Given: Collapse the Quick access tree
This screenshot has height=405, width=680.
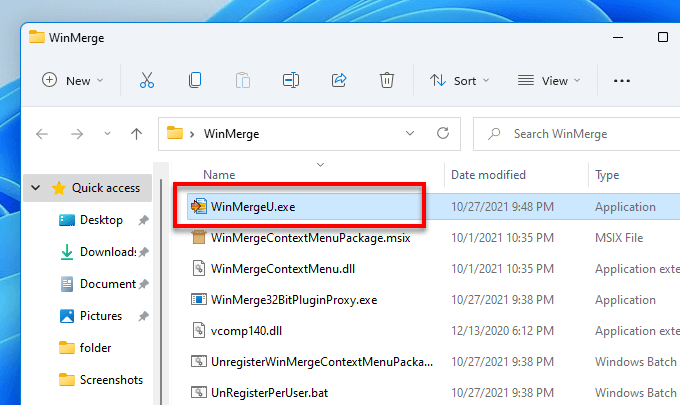Looking at the screenshot, I should [x=36, y=188].
